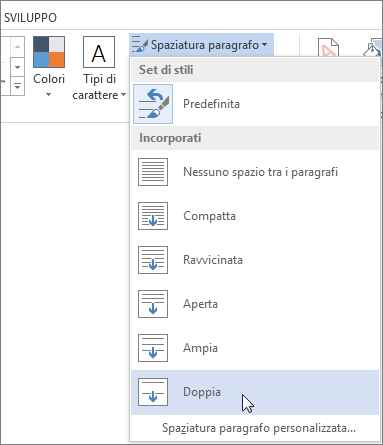
Task: Click the Ravvicinata spacing icon
Action: coord(153,260)
